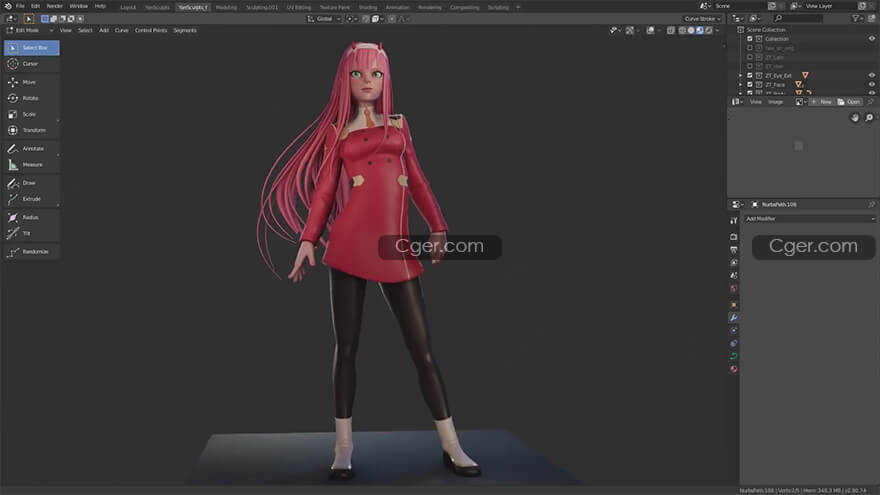Viewport: 880px width, 495px height.
Task: Choose the Extrude tool
Action: click(x=31, y=199)
